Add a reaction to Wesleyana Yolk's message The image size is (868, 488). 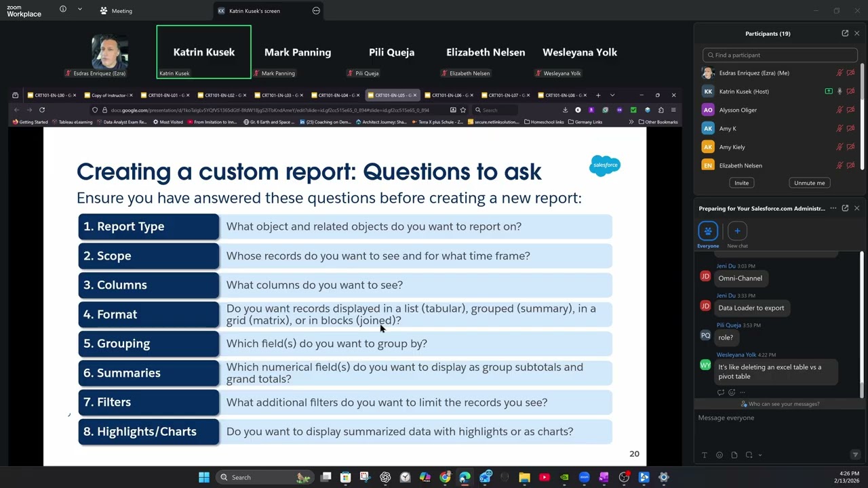click(732, 392)
